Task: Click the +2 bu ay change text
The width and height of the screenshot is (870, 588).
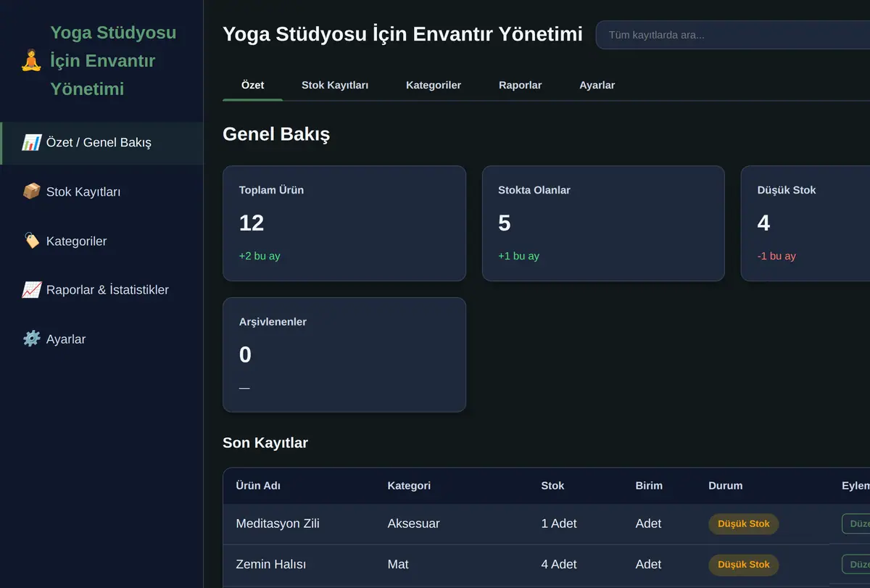Action: [260, 256]
